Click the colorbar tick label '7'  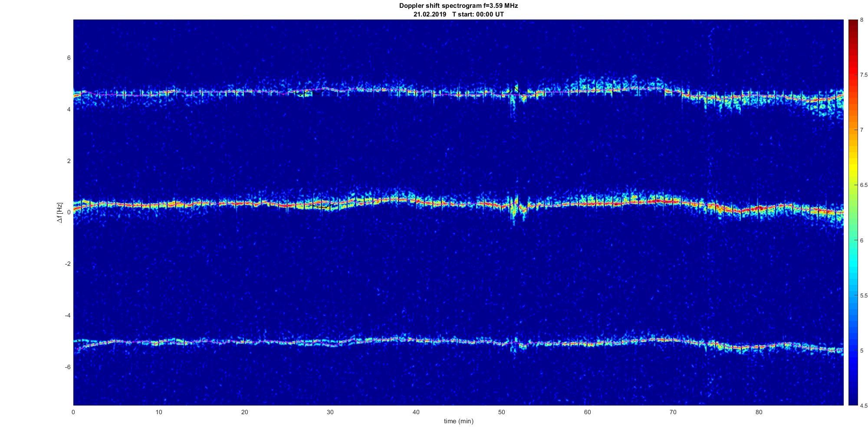[x=862, y=130]
